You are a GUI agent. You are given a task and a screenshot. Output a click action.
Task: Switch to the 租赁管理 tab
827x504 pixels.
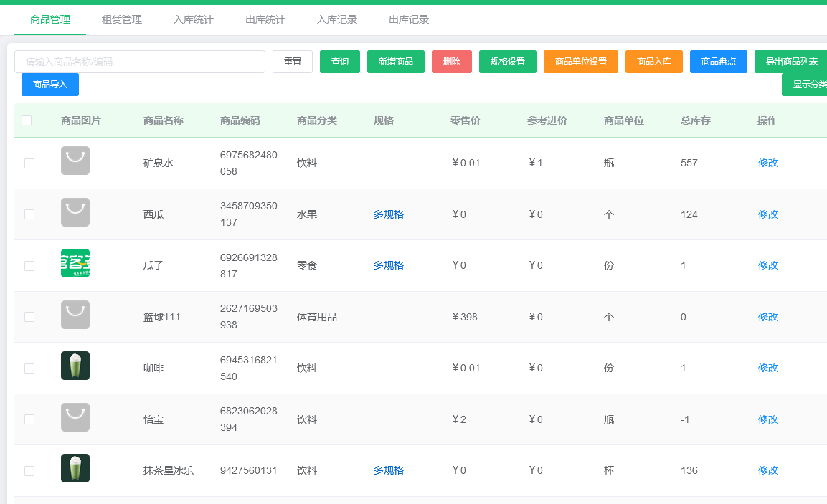coord(122,19)
